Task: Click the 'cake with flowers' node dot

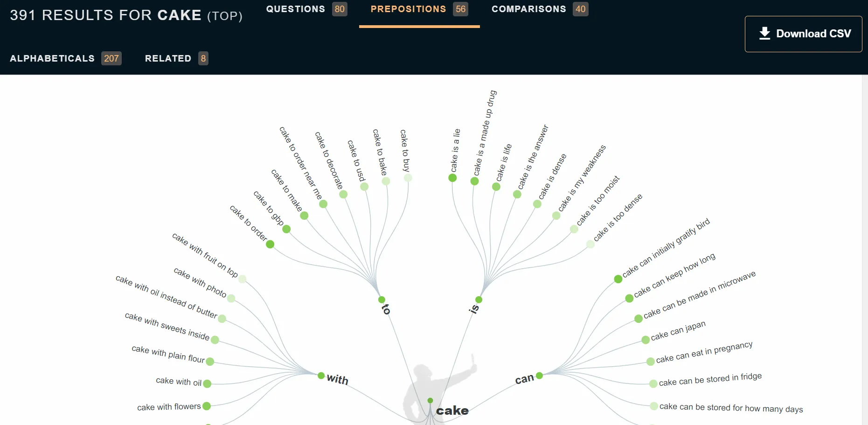Action: coord(207,406)
